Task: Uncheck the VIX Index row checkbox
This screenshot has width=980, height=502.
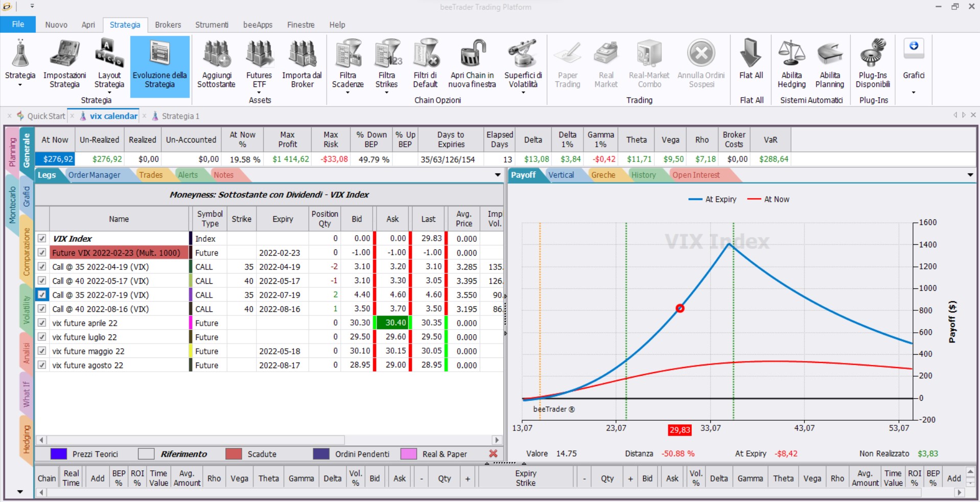Action: click(42, 238)
